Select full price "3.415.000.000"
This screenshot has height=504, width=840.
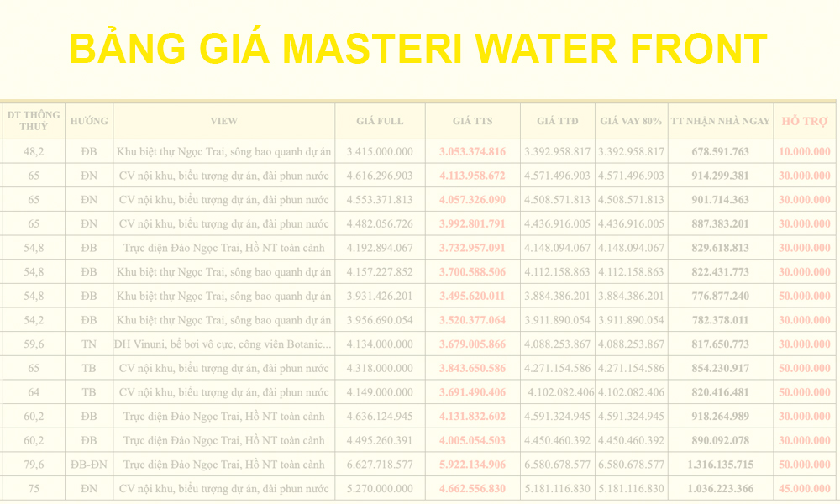coord(380,151)
